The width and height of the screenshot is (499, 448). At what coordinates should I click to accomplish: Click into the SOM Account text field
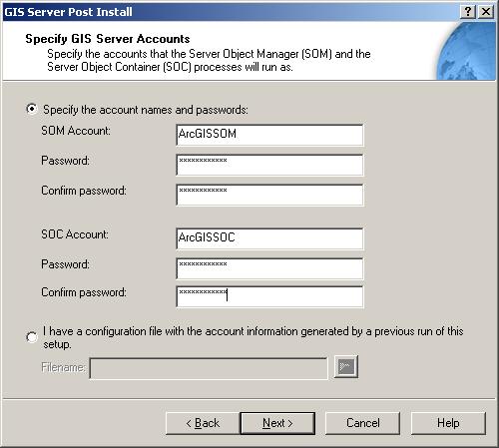point(269,135)
